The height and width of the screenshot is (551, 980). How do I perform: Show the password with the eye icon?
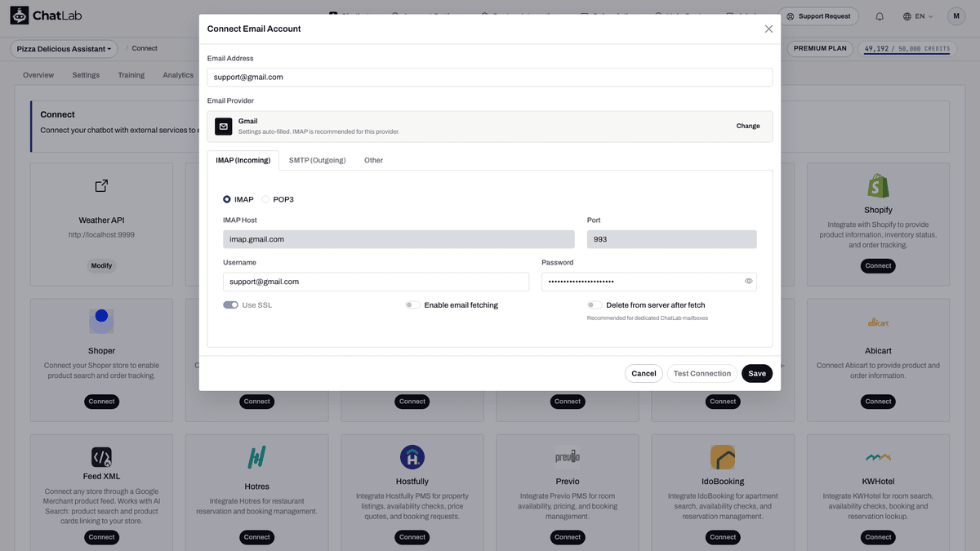pyautogui.click(x=748, y=282)
